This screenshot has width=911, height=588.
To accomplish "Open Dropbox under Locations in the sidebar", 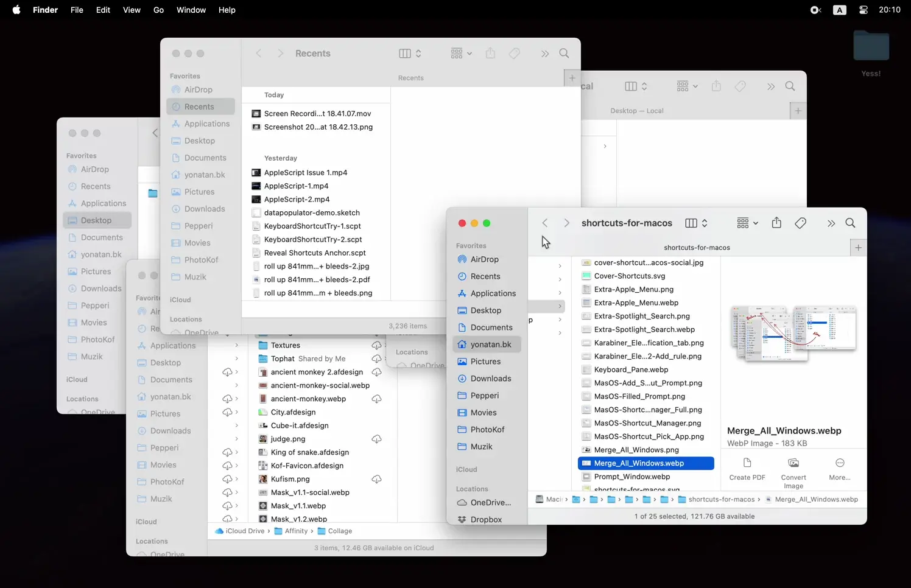I will 487,519.
